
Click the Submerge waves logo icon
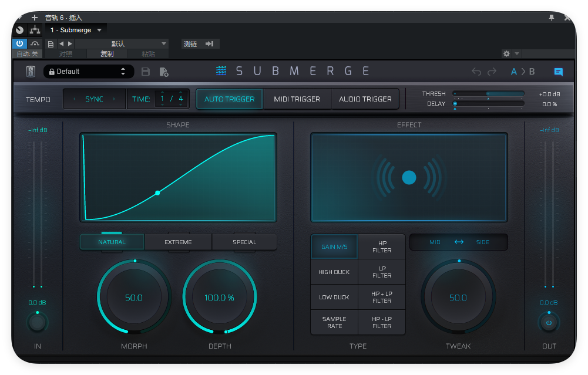221,71
